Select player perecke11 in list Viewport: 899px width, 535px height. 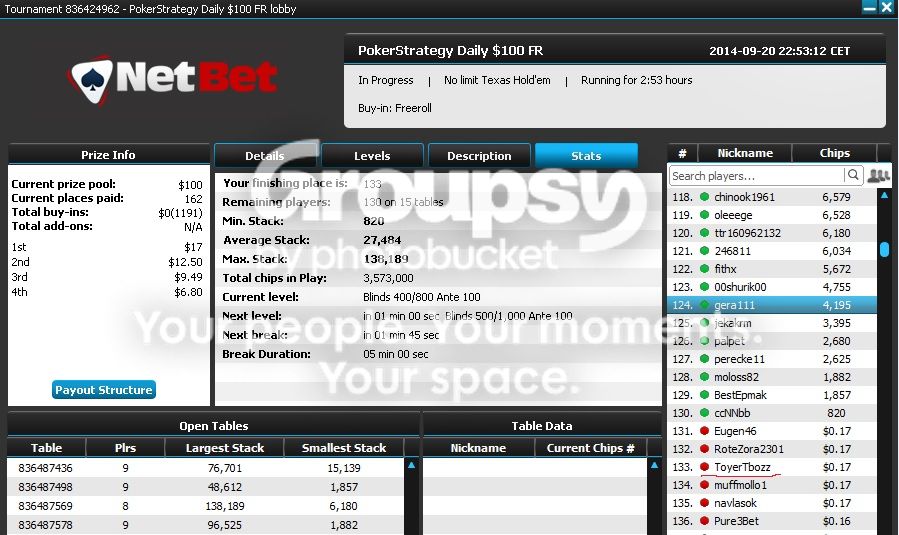pyautogui.click(x=772, y=359)
